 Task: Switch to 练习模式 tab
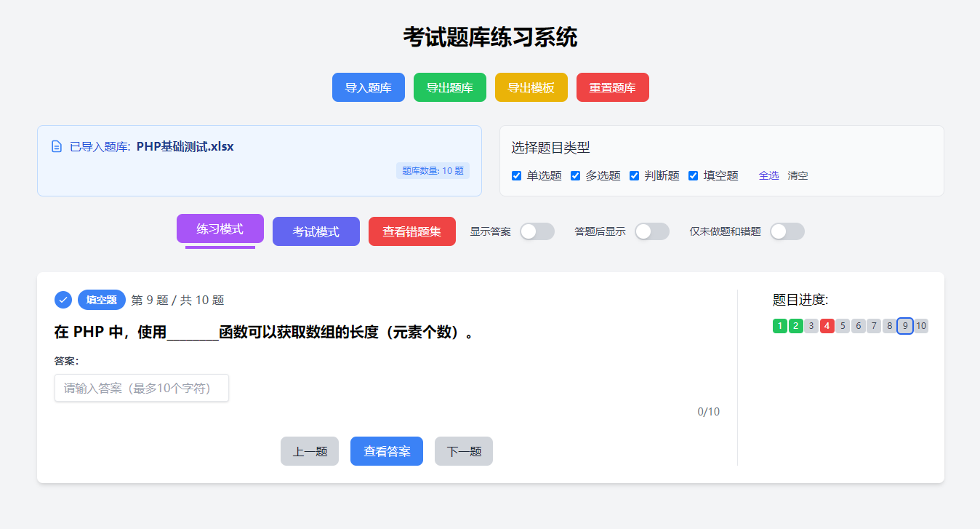point(220,229)
